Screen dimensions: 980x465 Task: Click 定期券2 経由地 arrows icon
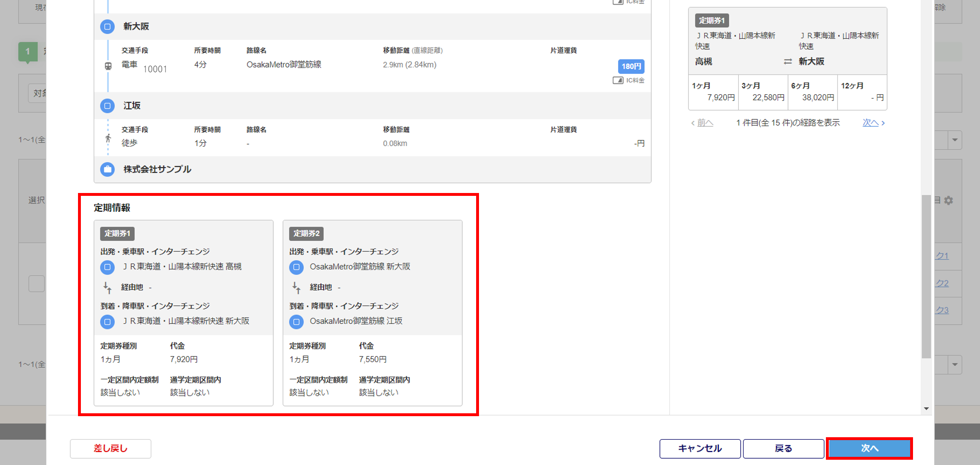click(297, 287)
